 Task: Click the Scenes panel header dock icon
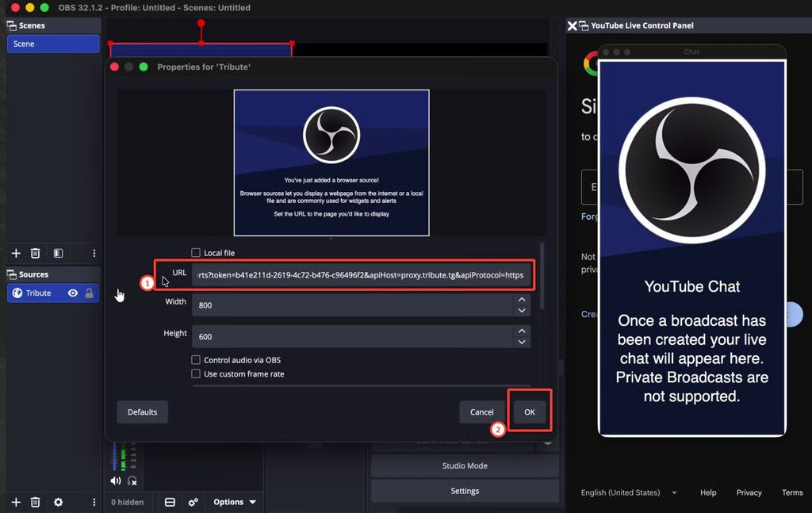coord(11,25)
